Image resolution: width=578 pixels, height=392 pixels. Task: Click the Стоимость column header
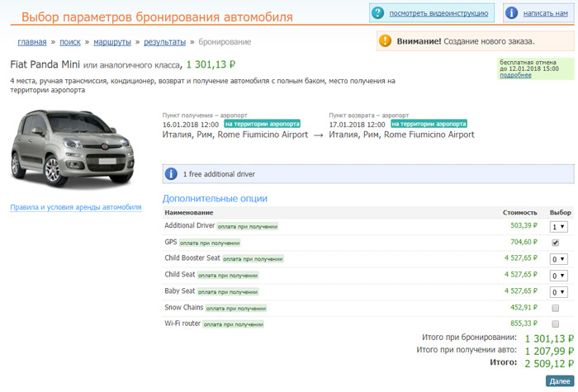click(x=519, y=213)
